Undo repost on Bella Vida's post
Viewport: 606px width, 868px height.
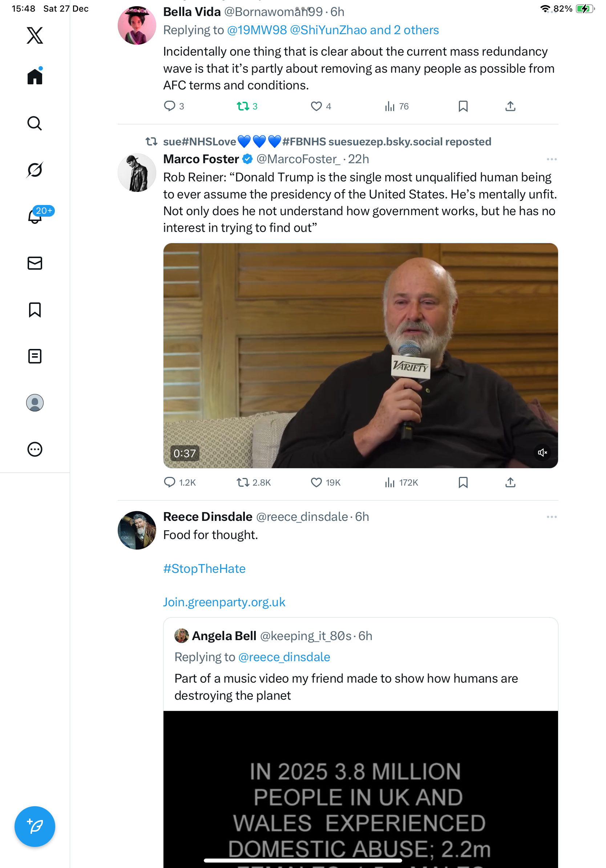pos(243,106)
